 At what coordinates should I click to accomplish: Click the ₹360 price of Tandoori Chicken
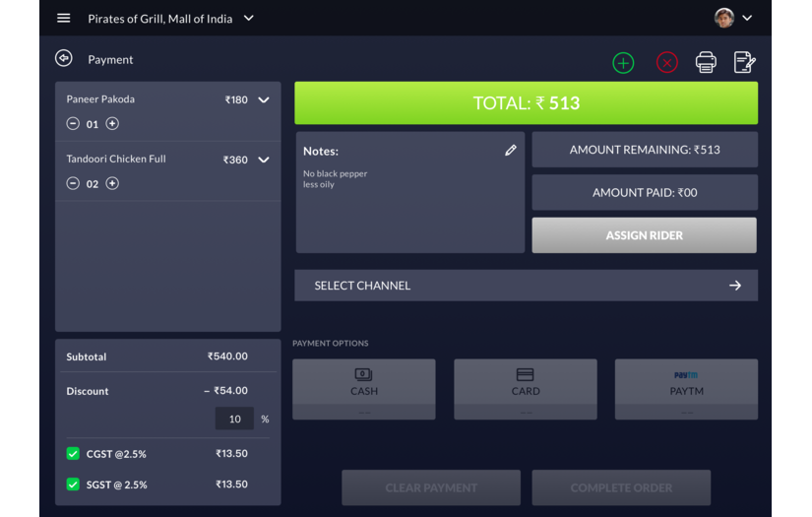coord(235,160)
